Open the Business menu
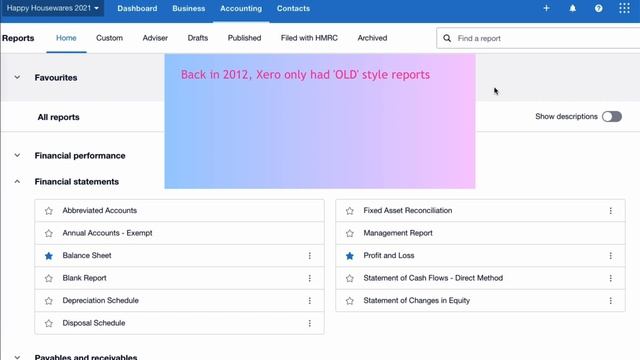Image resolution: width=640 pixels, height=360 pixels. click(189, 8)
